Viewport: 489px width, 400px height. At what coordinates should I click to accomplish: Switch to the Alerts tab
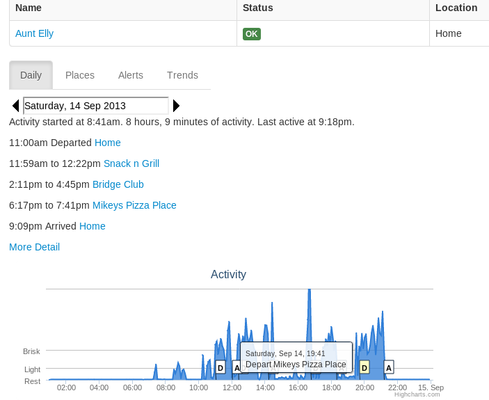(131, 75)
